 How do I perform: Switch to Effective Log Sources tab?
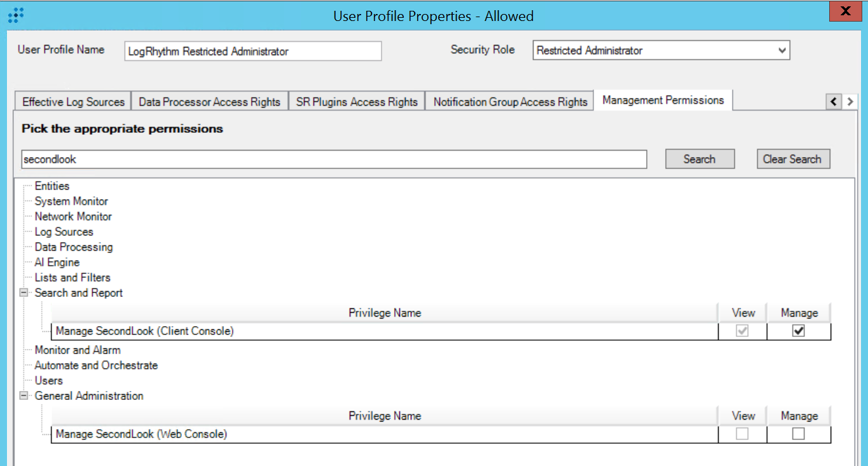coord(73,102)
